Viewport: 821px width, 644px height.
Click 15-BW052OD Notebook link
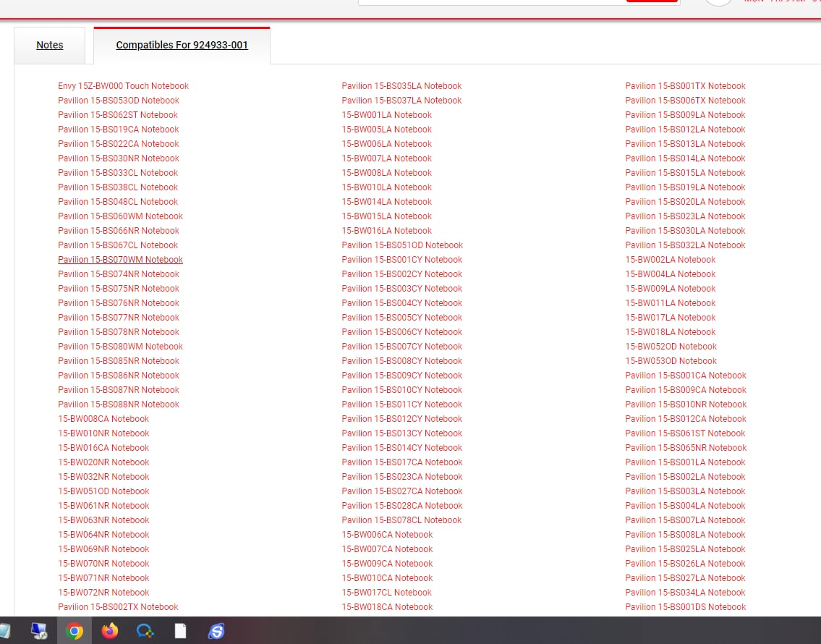pyautogui.click(x=671, y=347)
